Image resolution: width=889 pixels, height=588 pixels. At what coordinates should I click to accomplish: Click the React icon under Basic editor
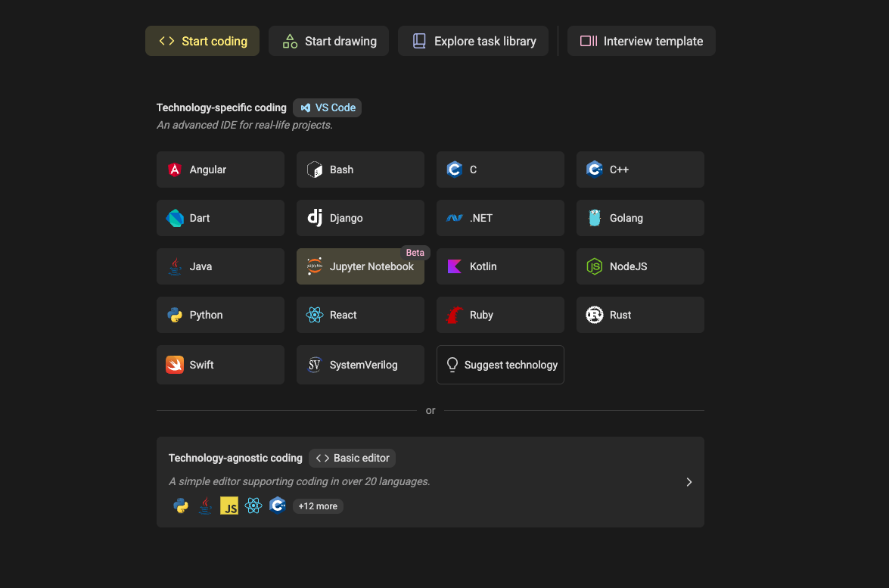[253, 506]
